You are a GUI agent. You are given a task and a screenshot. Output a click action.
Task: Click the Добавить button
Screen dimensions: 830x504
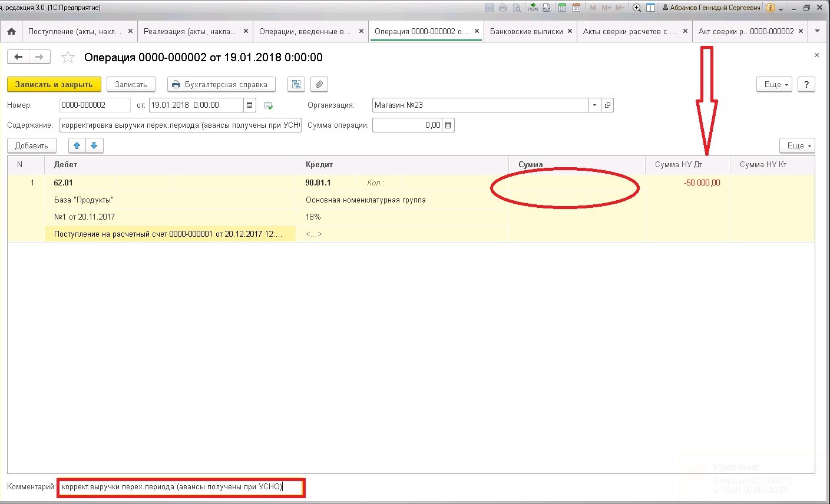point(32,145)
